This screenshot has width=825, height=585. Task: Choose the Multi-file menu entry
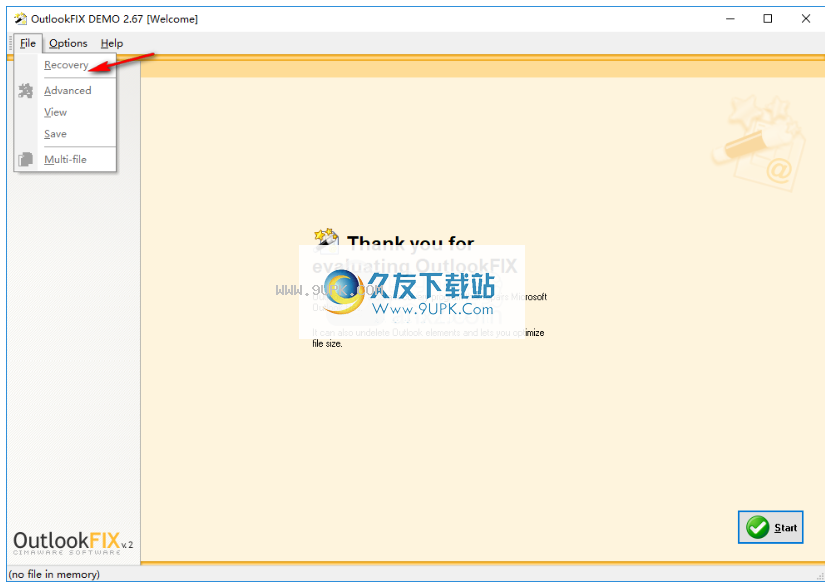pyautogui.click(x=65, y=159)
